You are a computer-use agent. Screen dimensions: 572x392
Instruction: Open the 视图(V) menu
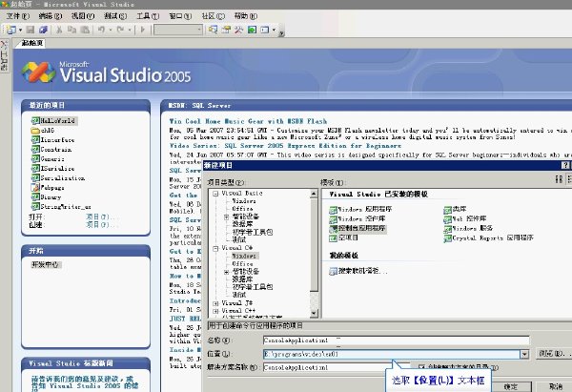coord(83,16)
